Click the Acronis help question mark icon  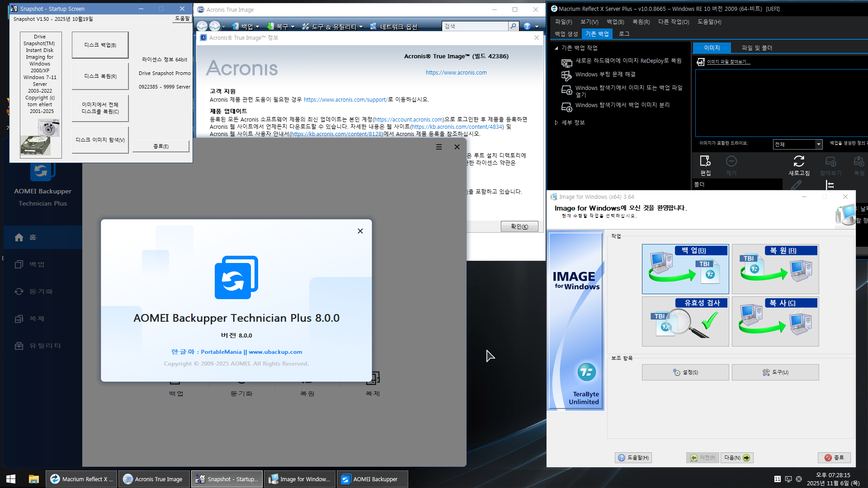(x=527, y=26)
